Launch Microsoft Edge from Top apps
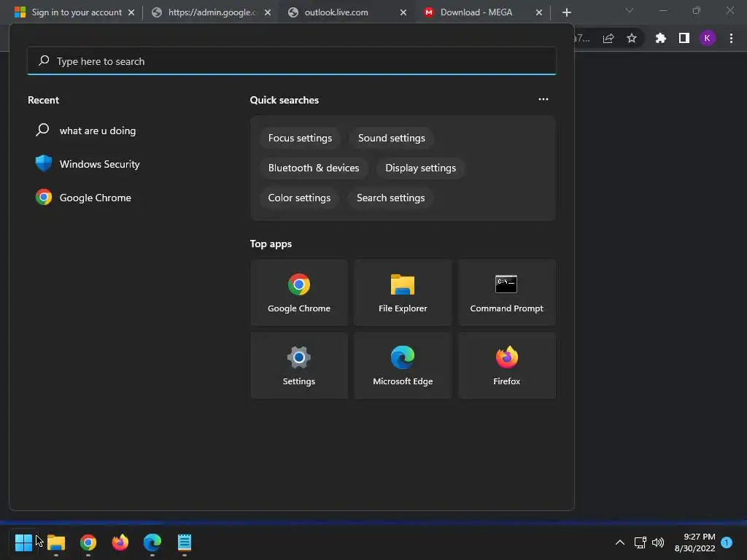The image size is (747, 560). click(x=403, y=365)
